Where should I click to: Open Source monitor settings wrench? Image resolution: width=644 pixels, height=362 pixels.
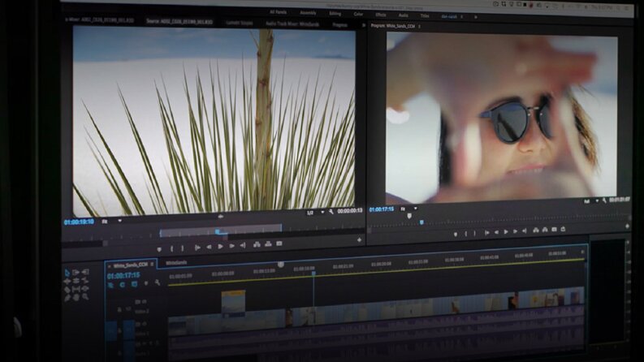(331, 212)
